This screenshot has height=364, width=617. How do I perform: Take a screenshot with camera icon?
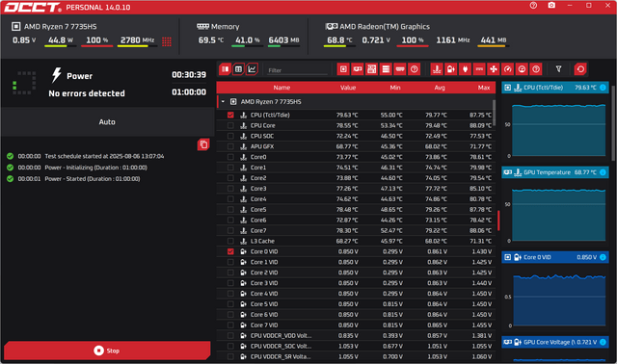pyautogui.click(x=551, y=6)
